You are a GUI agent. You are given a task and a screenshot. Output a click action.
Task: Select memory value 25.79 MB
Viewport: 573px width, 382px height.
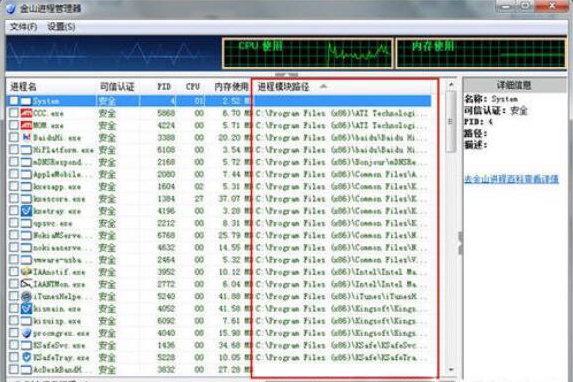(234, 235)
